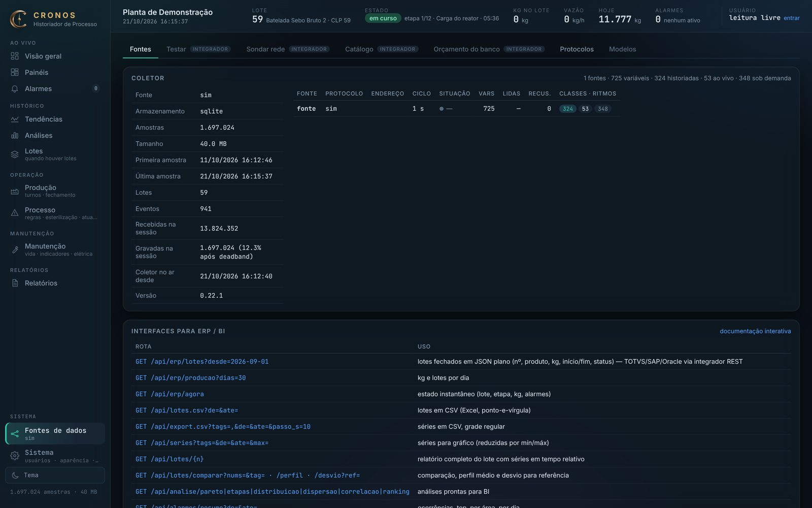Click the Relatórios document icon

tap(15, 283)
